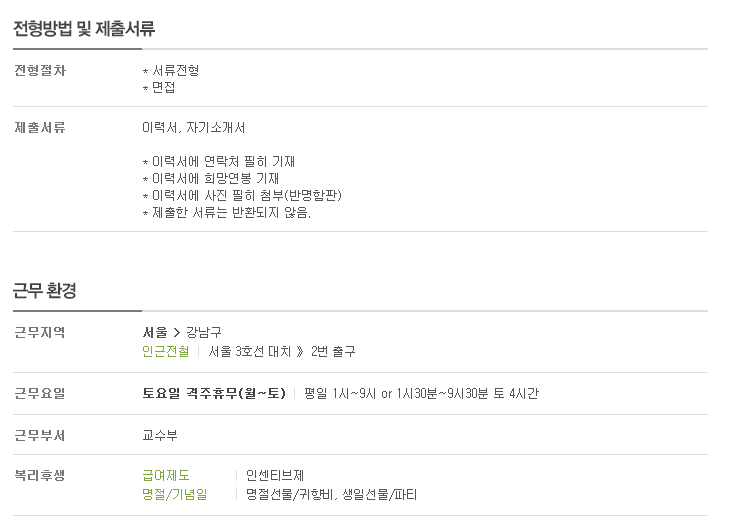Select the 강남구 district text
The image size is (732, 531).
tap(204, 333)
